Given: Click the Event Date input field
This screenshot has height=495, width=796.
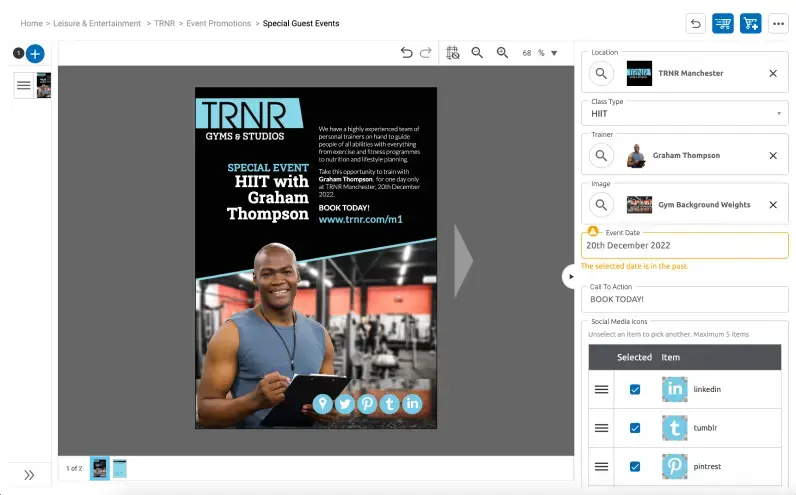Looking at the screenshot, I should tap(684, 245).
